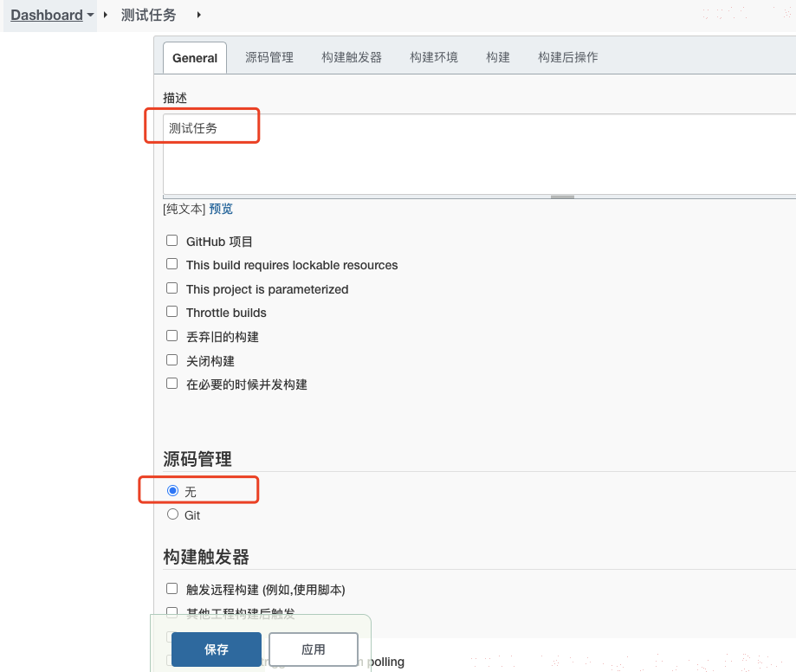The width and height of the screenshot is (796, 672).
Task: Switch to the 源码管理 tab
Action: pos(269,57)
